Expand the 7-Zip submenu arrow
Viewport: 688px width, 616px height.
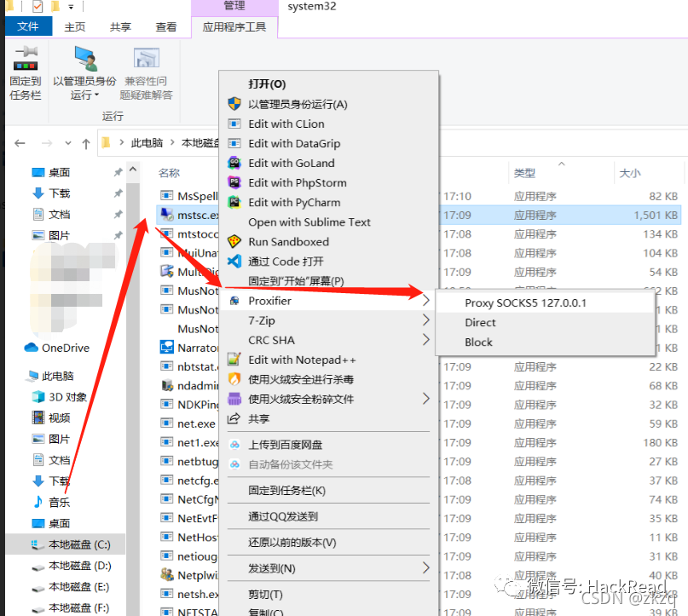[425, 320]
